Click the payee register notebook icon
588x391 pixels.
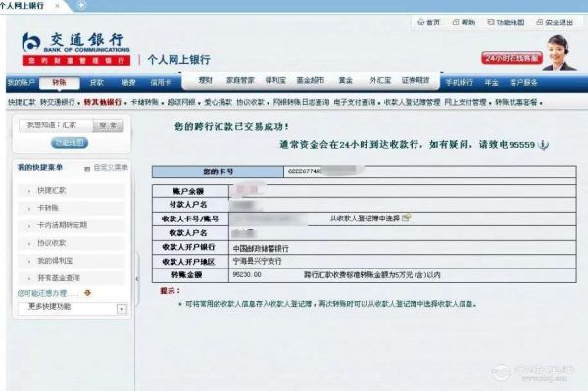pos(406,218)
